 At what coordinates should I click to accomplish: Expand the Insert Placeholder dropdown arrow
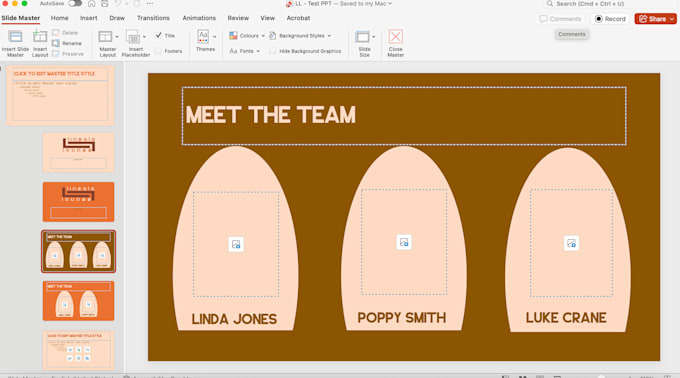144,37
